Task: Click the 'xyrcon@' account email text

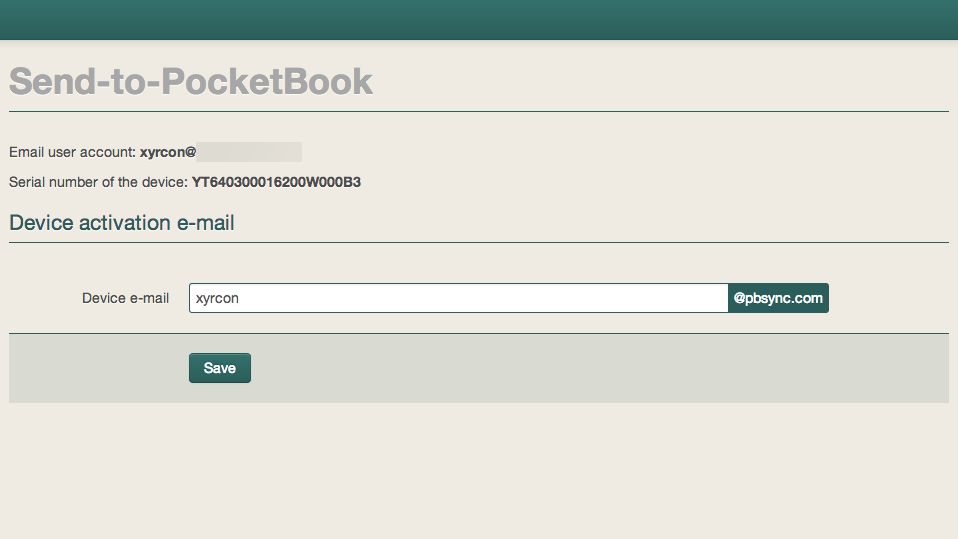Action: 168,152
